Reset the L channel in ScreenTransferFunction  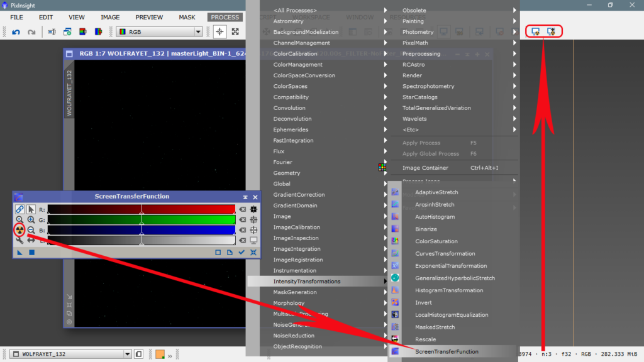tap(243, 240)
